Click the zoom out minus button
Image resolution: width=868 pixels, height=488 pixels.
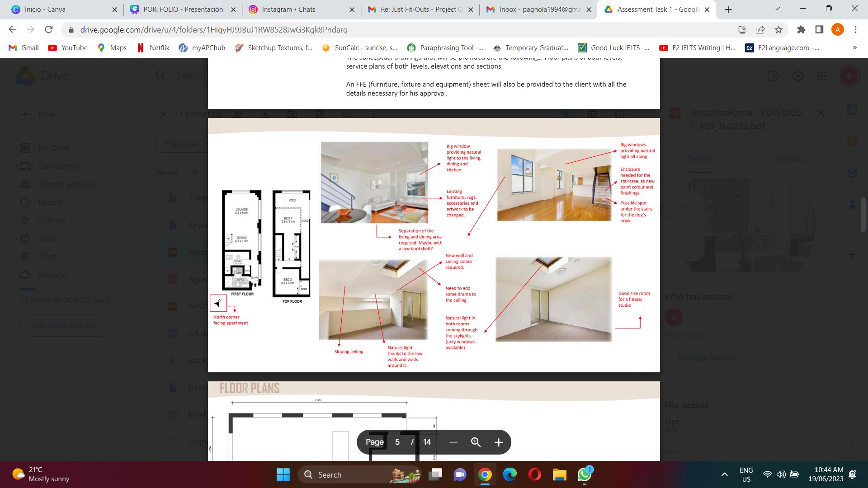coord(453,442)
